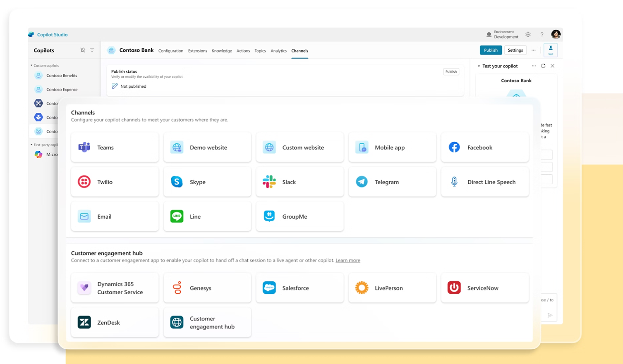Viewport: 623px width, 364px height.
Task: Open the Skype channel icon
Action: 177,182
